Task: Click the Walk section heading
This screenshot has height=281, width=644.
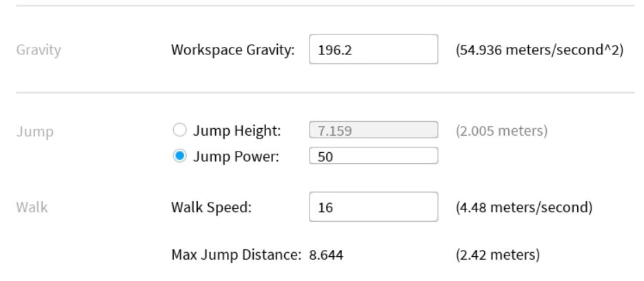Action: pyautogui.click(x=32, y=207)
